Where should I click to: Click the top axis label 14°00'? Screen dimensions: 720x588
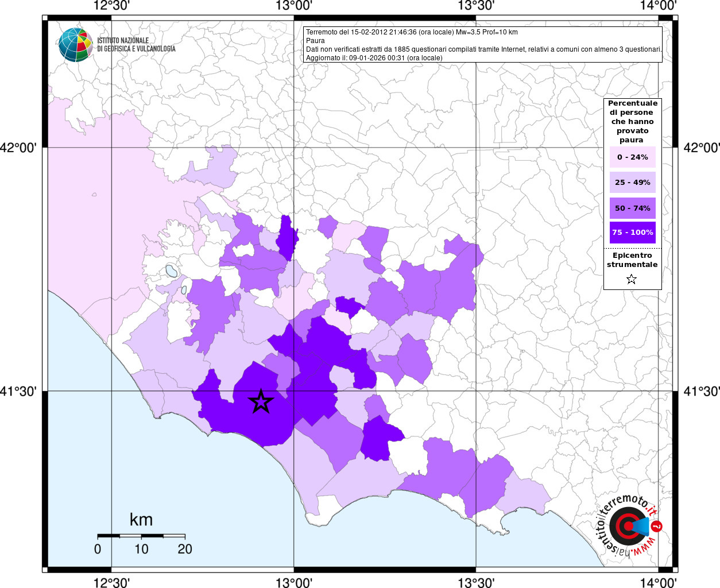tap(658, 6)
